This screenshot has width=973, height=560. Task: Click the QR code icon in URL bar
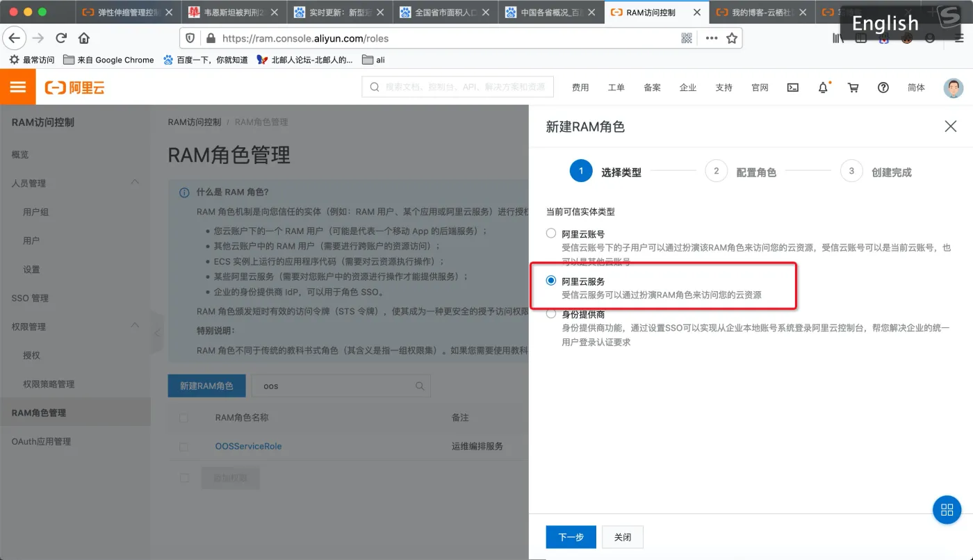(x=687, y=38)
